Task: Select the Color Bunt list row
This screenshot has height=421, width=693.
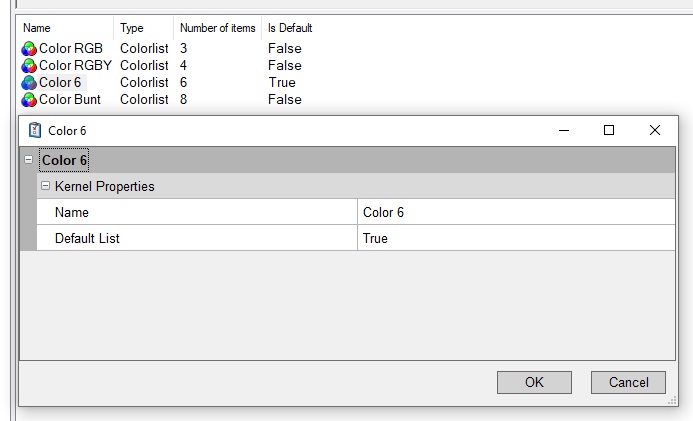Action: (x=70, y=100)
